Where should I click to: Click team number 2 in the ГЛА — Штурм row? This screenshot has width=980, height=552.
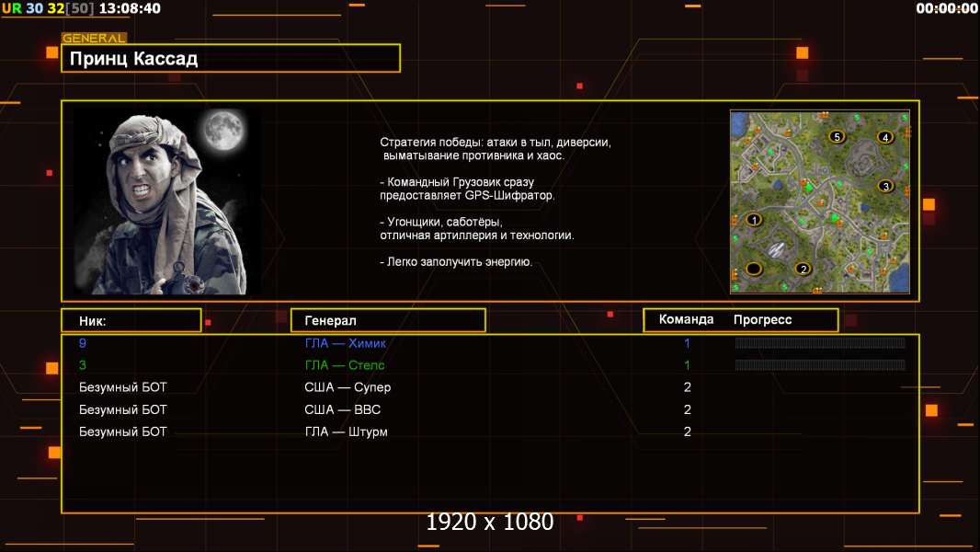point(688,431)
